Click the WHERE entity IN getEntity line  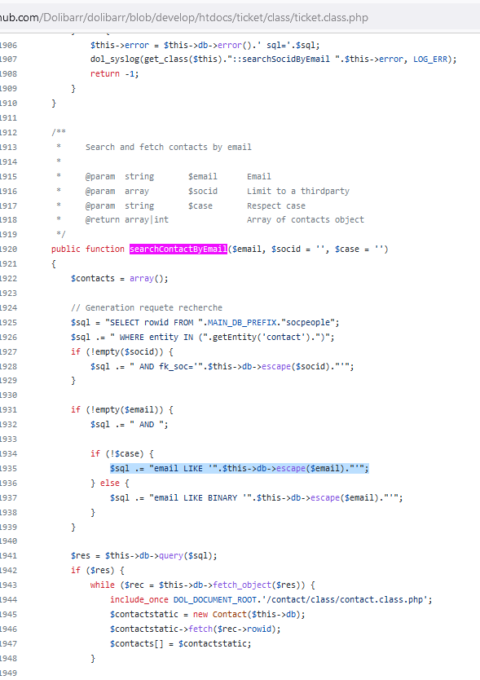[202, 337]
